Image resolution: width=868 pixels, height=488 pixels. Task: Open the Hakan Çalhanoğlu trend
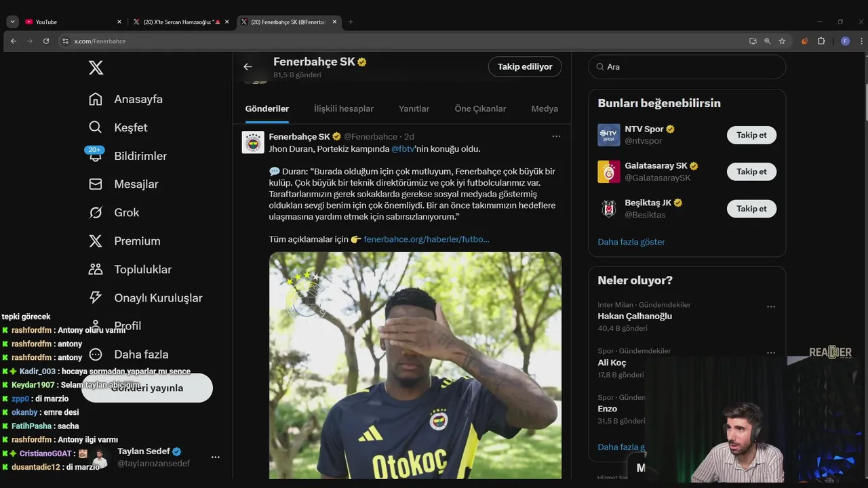coord(635,317)
